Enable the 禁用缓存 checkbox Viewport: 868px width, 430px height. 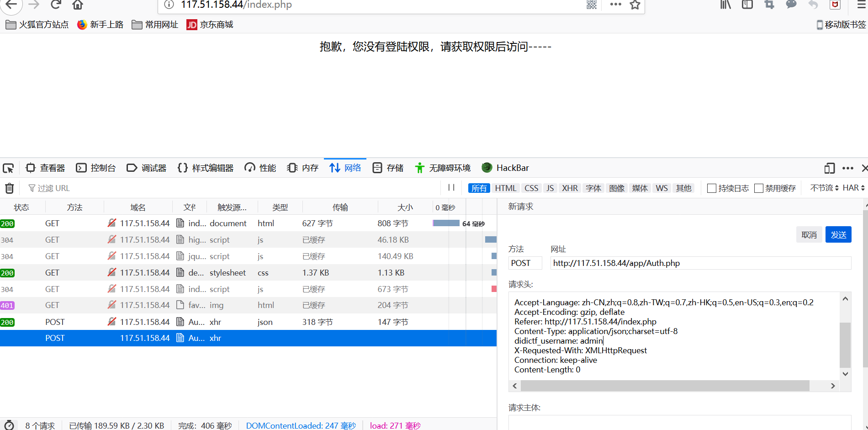[x=759, y=188]
